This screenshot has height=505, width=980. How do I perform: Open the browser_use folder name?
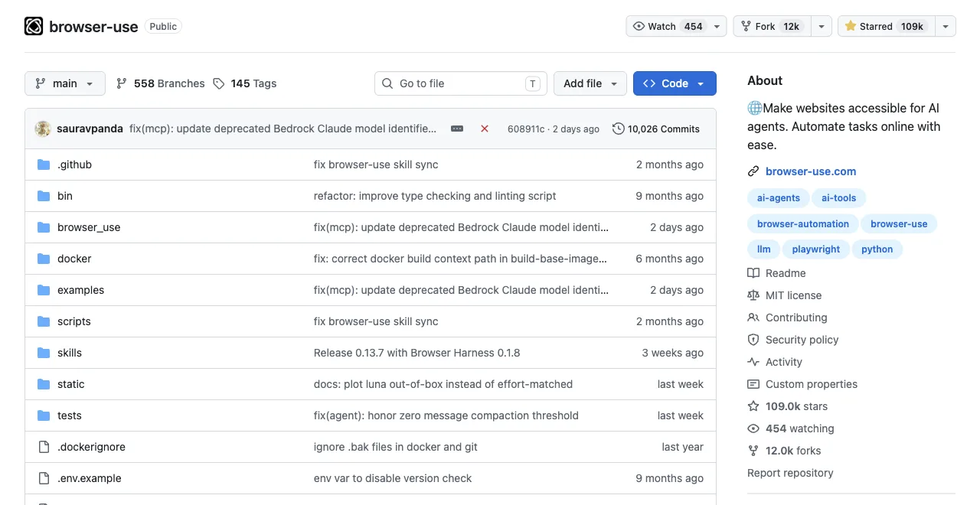(89, 227)
